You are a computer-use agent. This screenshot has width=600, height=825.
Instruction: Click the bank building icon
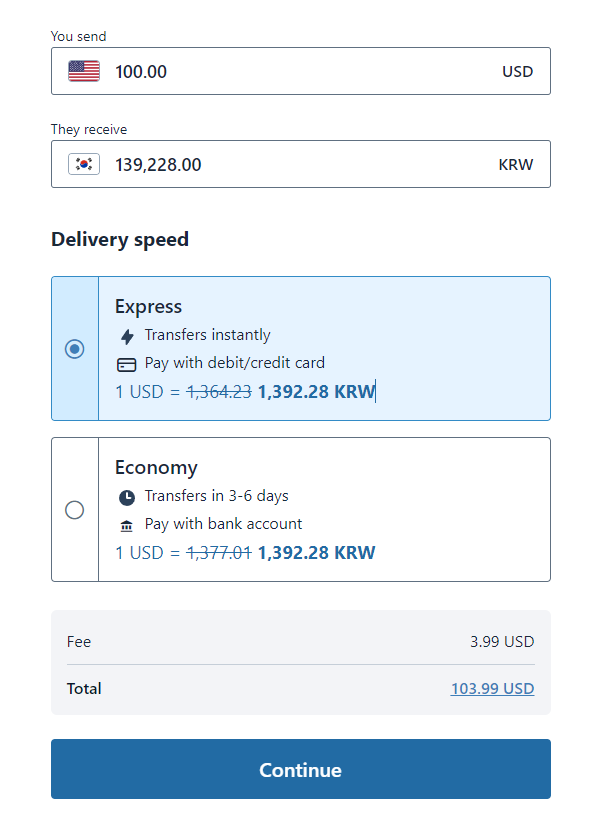(127, 525)
